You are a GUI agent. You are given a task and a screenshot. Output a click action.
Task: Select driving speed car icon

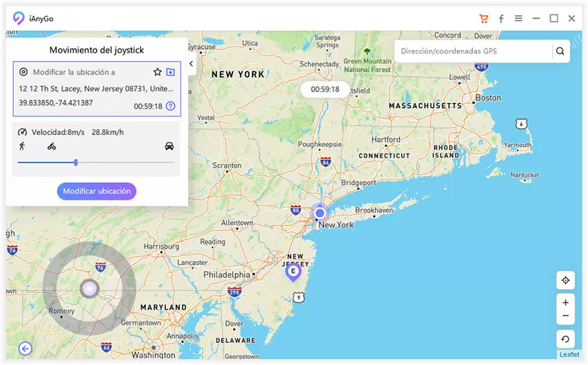pos(169,146)
